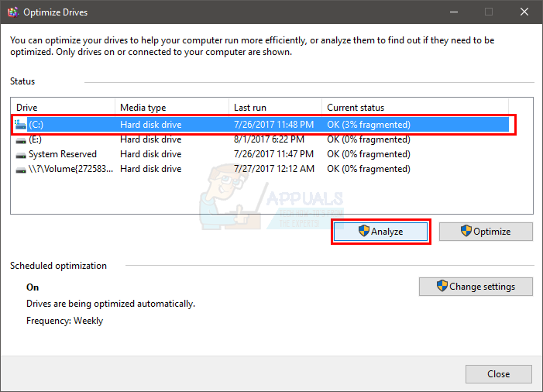Click last run '7/26/2017 11:48 PM'
The image size is (543, 392).
[273, 125]
